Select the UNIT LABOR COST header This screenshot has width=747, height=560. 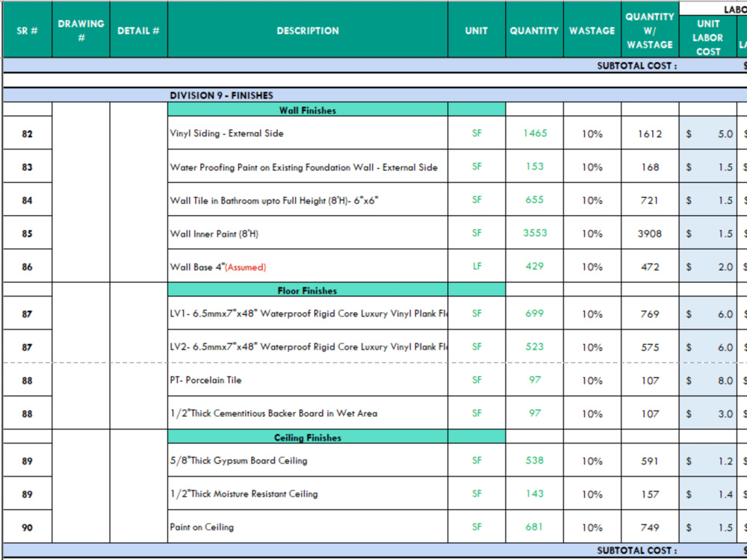(708, 37)
